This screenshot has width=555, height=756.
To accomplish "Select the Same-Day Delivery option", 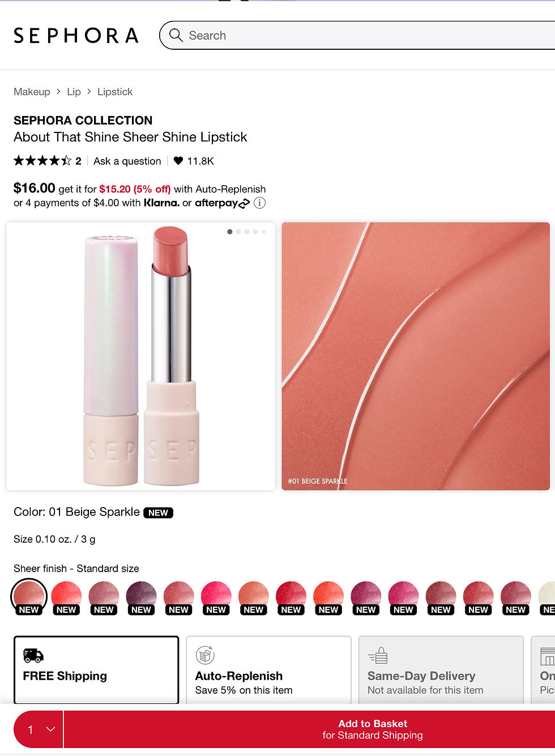I will pos(441,670).
